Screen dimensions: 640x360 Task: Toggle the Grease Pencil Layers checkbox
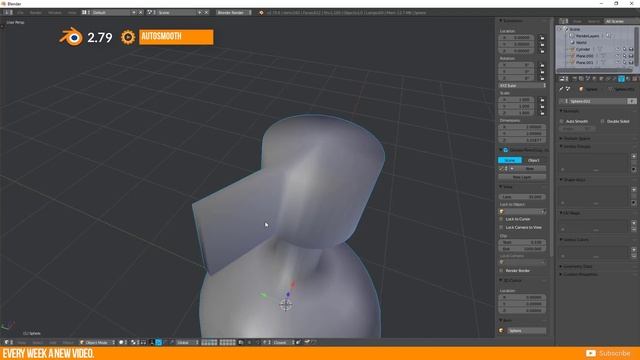tap(506, 150)
